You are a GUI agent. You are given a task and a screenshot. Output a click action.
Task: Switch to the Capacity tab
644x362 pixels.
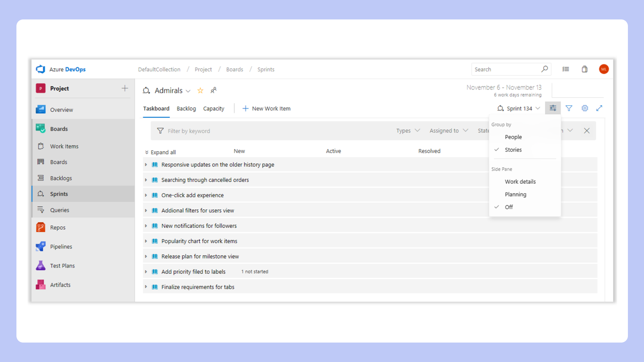214,109
